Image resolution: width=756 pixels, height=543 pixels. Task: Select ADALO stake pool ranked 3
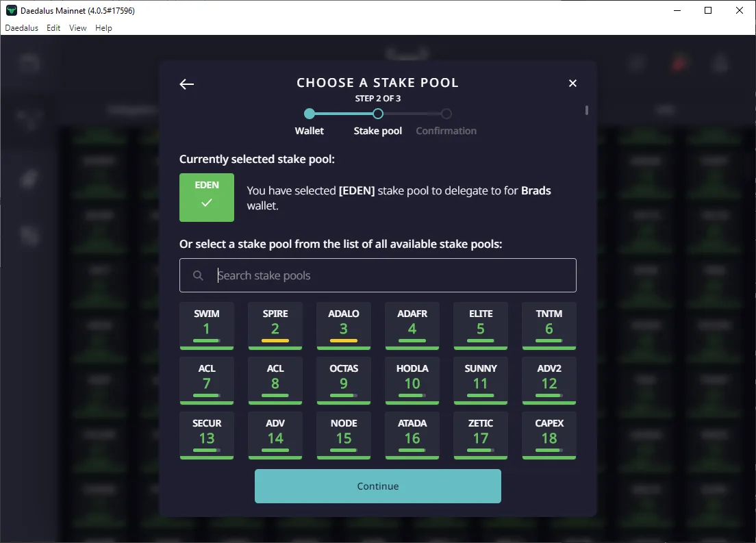point(344,326)
